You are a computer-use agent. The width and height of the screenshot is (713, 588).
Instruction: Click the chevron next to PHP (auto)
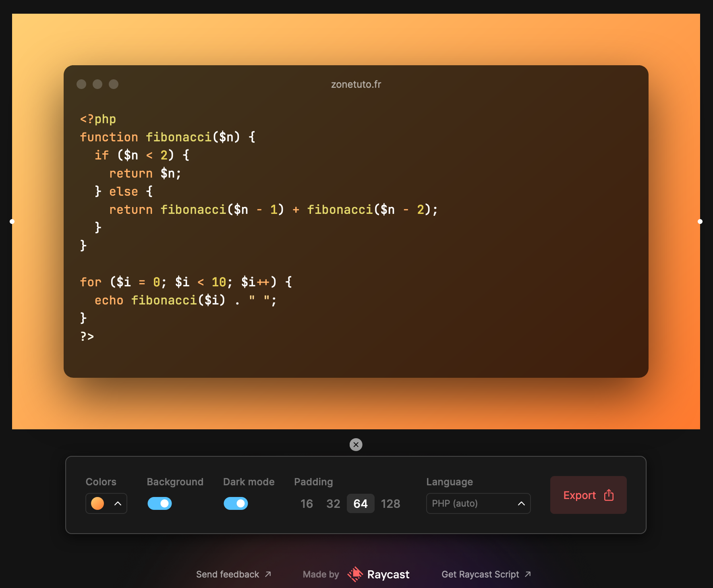click(x=521, y=503)
